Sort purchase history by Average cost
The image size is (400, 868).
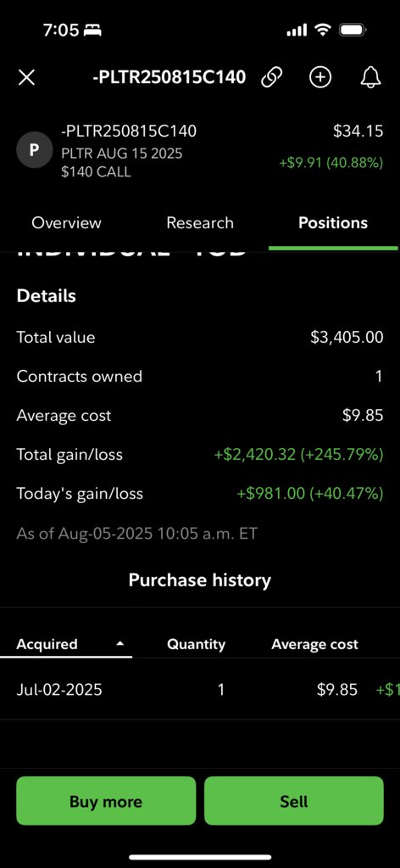click(x=314, y=644)
